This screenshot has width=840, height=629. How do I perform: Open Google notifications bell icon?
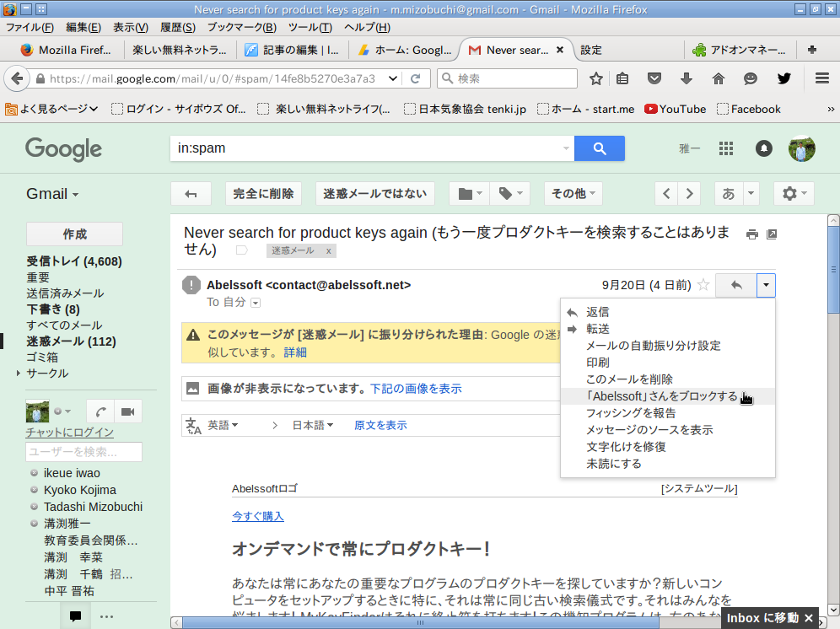(x=764, y=148)
